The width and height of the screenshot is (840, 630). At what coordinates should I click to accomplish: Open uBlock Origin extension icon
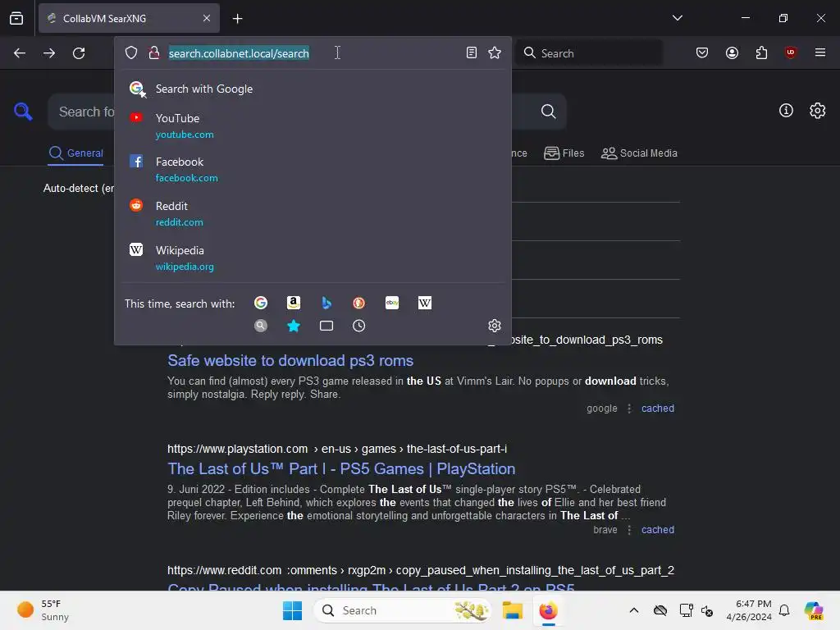click(790, 52)
